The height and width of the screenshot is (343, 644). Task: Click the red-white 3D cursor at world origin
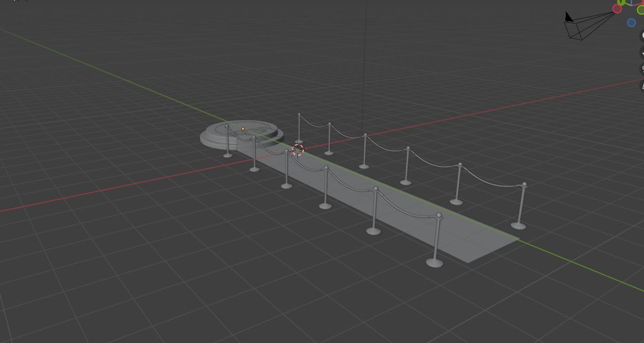(x=298, y=150)
